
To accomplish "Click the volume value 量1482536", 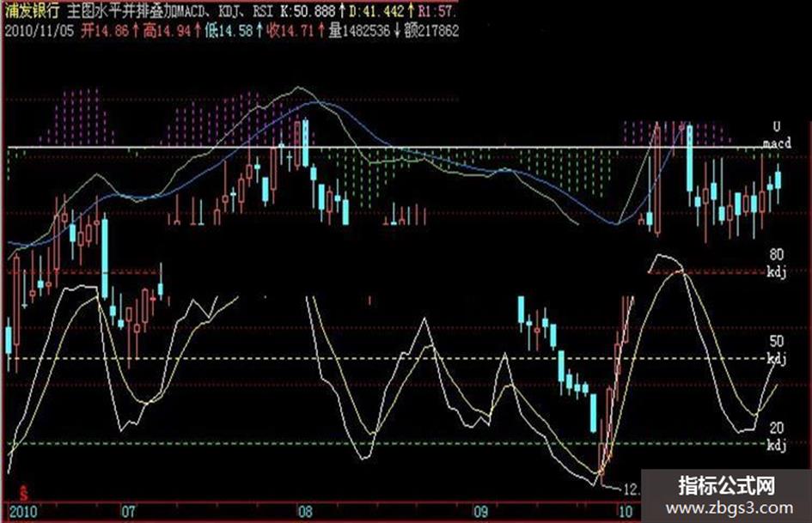I will (x=359, y=31).
